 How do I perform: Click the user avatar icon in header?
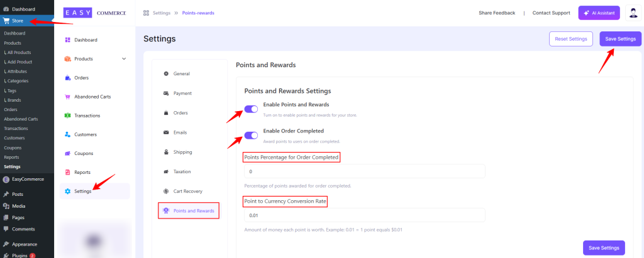[x=633, y=13]
